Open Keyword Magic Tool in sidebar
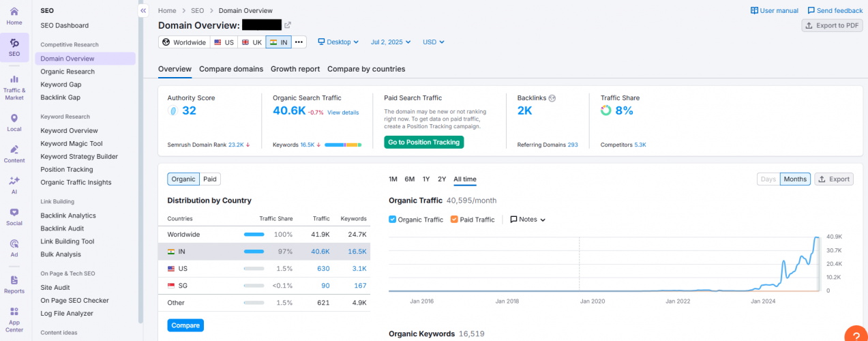 pos(72,144)
